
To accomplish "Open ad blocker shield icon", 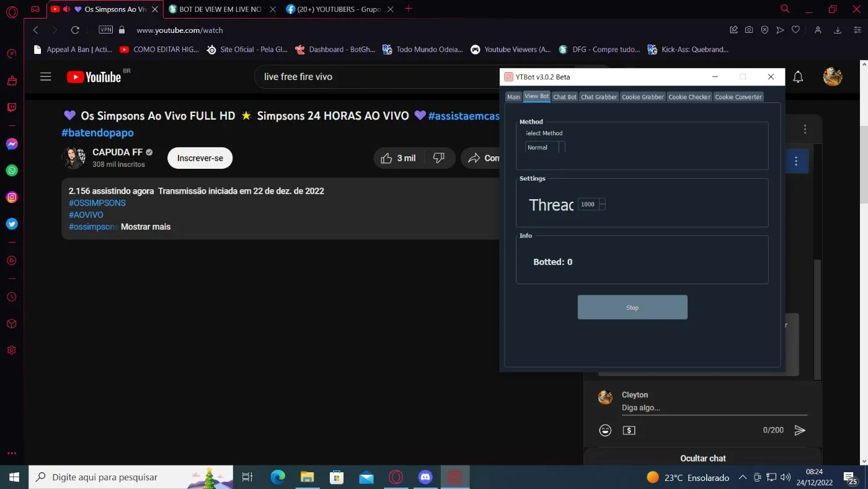I will click(764, 30).
